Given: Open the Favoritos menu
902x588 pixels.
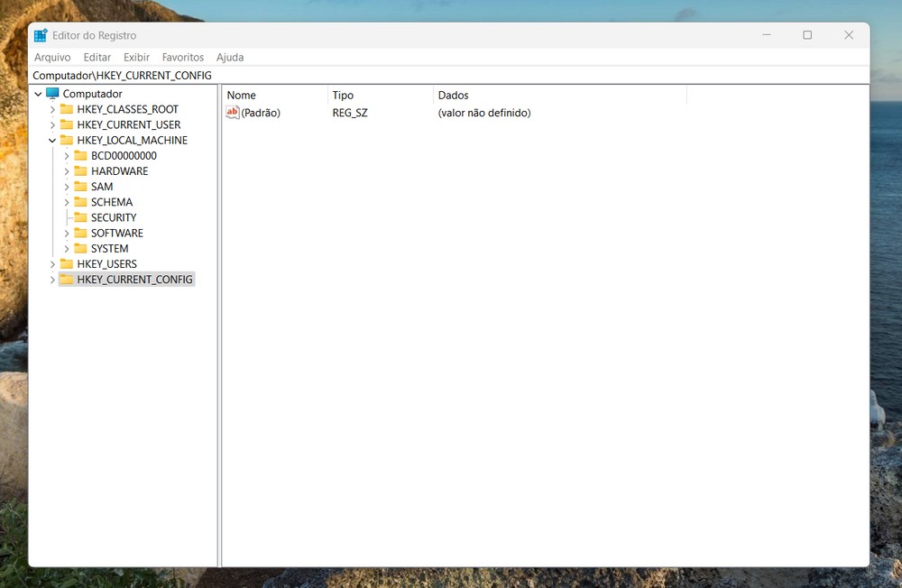Looking at the screenshot, I should [183, 57].
